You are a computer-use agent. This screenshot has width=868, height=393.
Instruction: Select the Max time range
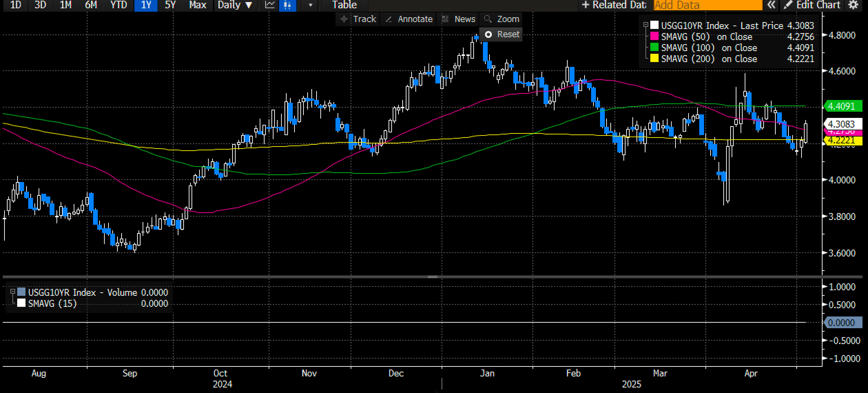click(198, 5)
